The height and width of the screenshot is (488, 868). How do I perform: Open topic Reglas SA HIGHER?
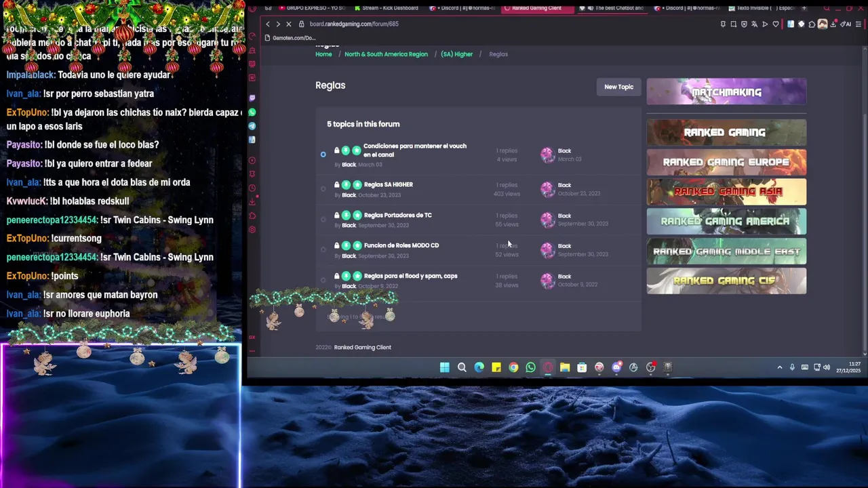388,184
